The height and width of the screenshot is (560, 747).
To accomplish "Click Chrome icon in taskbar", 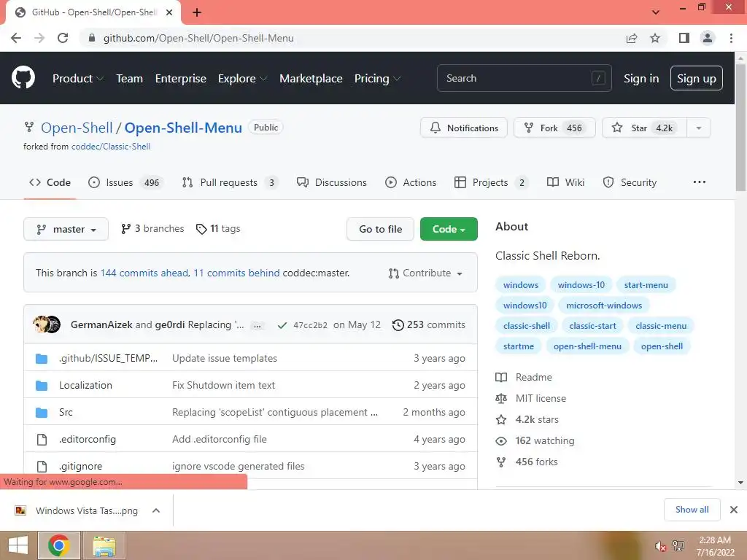I will pos(58,545).
